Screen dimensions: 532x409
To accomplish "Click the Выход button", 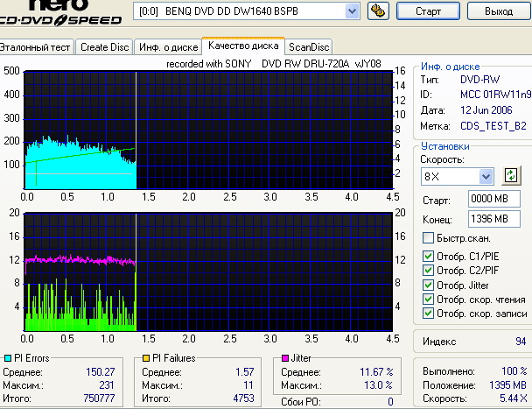I will (x=499, y=11).
